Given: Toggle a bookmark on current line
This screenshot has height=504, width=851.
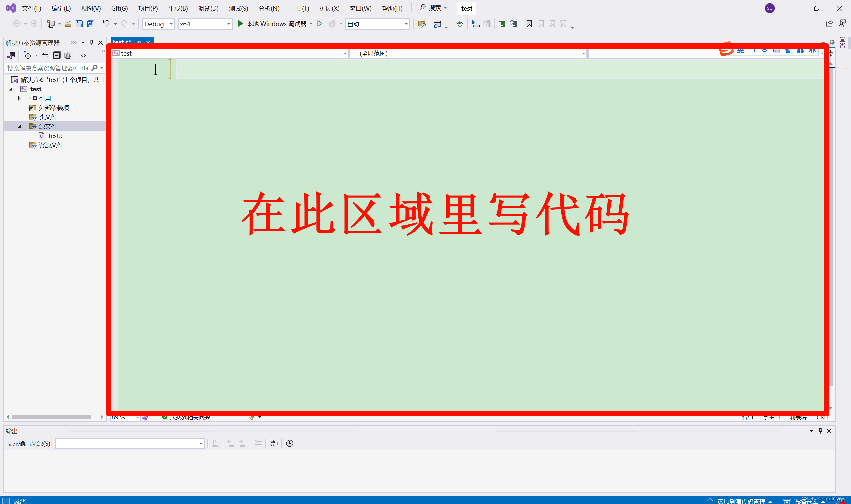Looking at the screenshot, I should [x=529, y=24].
